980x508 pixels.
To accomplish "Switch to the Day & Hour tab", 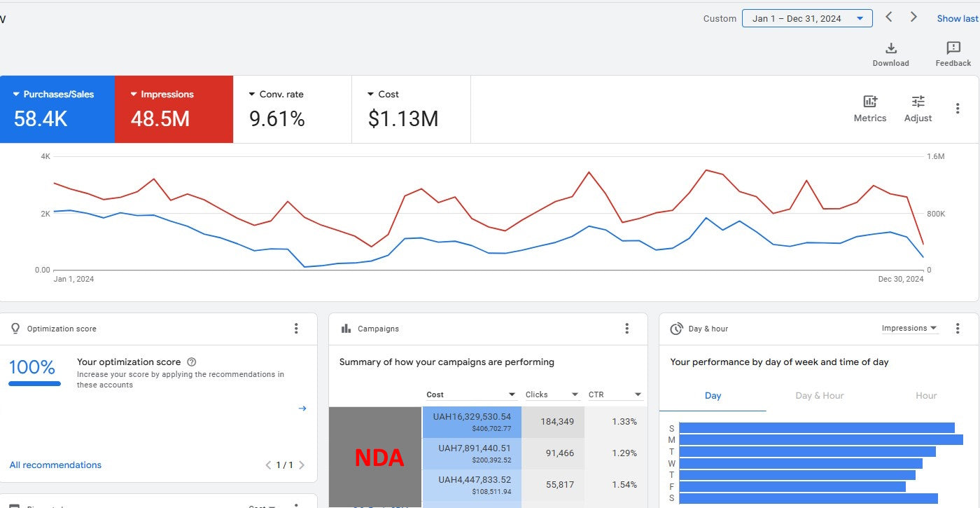I will pyautogui.click(x=819, y=396).
